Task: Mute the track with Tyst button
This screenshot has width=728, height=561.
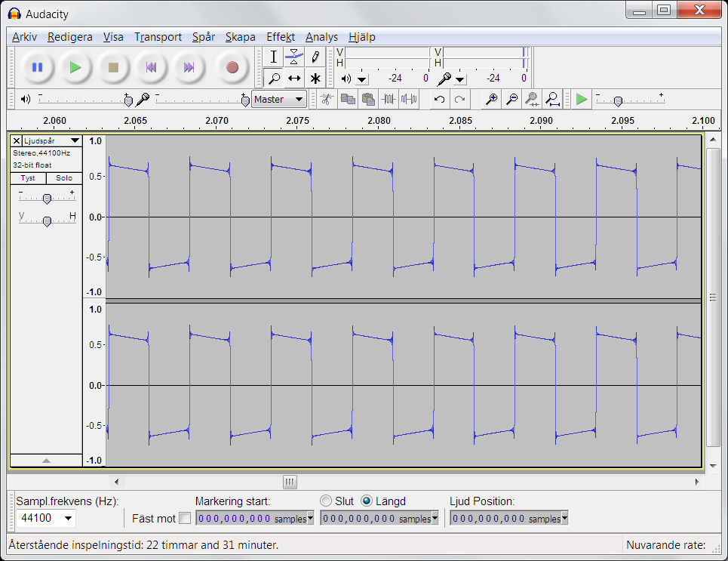Action: (28, 178)
